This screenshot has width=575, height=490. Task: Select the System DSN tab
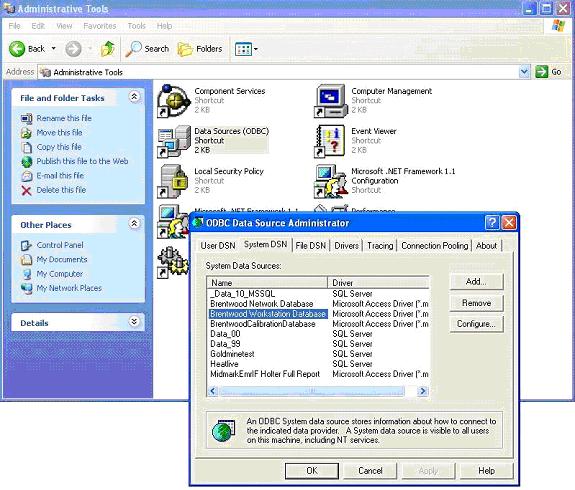point(265,245)
